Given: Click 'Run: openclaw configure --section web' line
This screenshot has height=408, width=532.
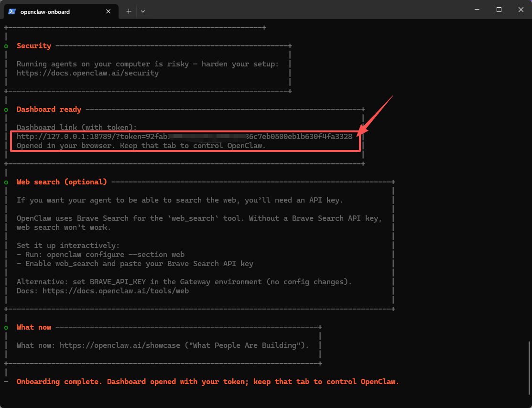Looking at the screenshot, I should [x=100, y=255].
